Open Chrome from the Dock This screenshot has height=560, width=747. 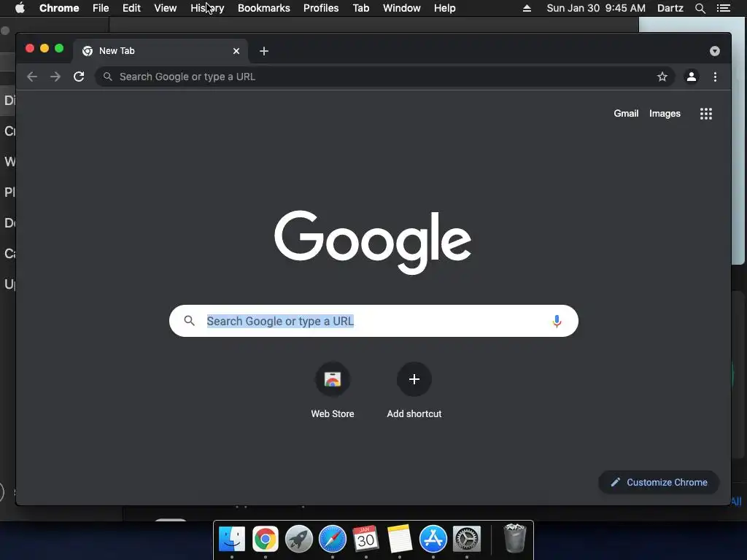[266, 539]
